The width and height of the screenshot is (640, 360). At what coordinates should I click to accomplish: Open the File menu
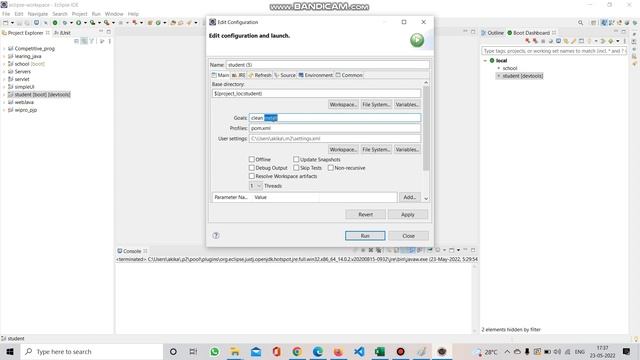click(x=6, y=14)
